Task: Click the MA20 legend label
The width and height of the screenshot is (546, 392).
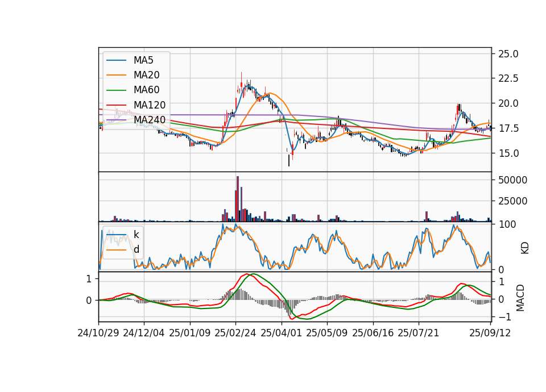Action: pyautogui.click(x=147, y=75)
